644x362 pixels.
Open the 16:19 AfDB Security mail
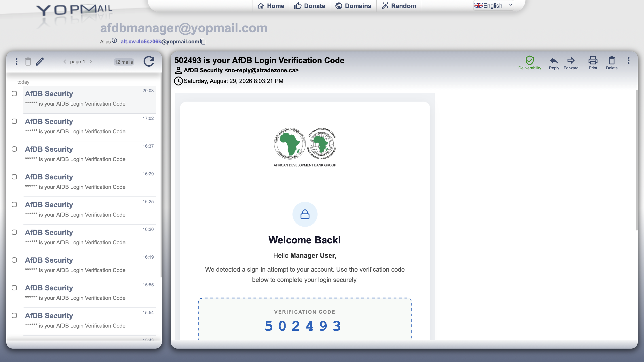(89, 266)
